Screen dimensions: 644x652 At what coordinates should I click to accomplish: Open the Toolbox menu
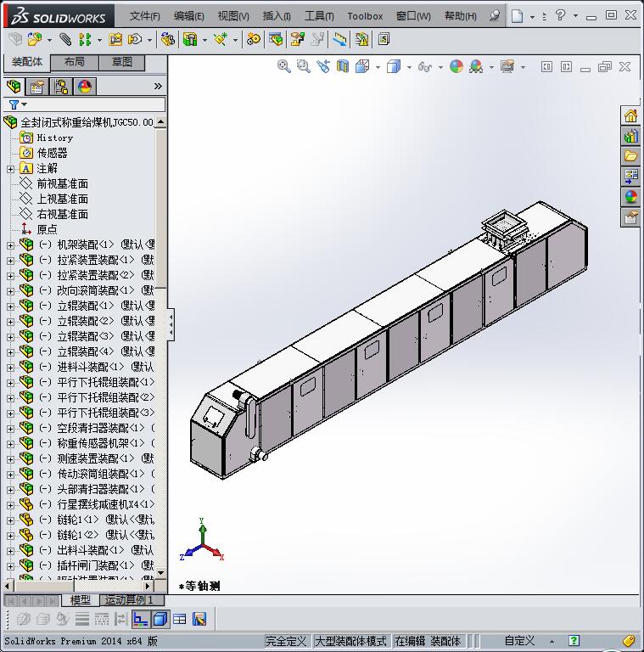tap(365, 16)
